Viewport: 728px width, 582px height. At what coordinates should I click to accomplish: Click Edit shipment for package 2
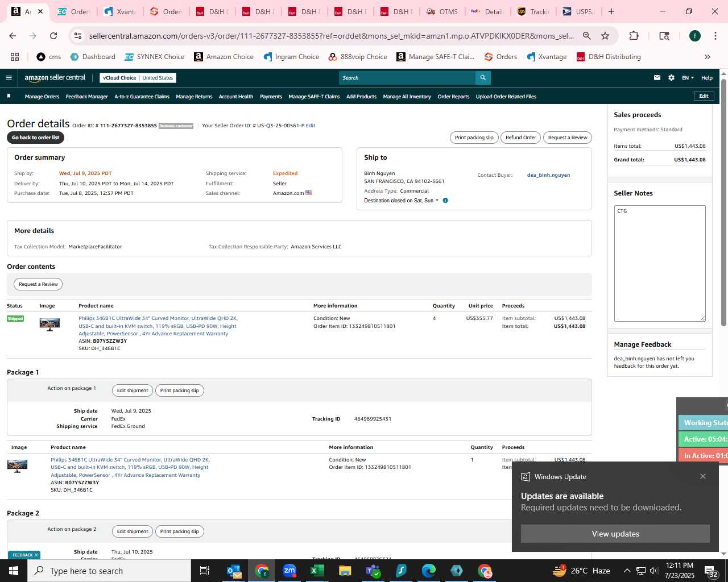[133, 531]
